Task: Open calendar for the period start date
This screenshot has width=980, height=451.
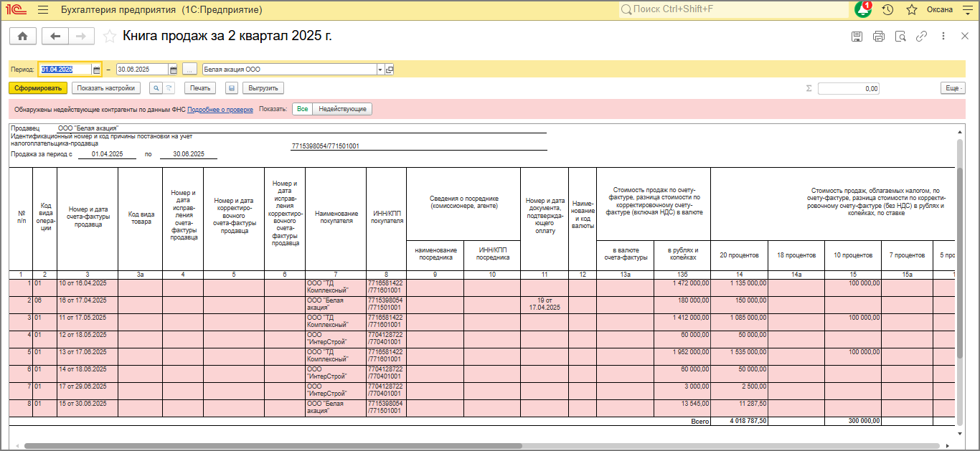Action: (x=97, y=70)
